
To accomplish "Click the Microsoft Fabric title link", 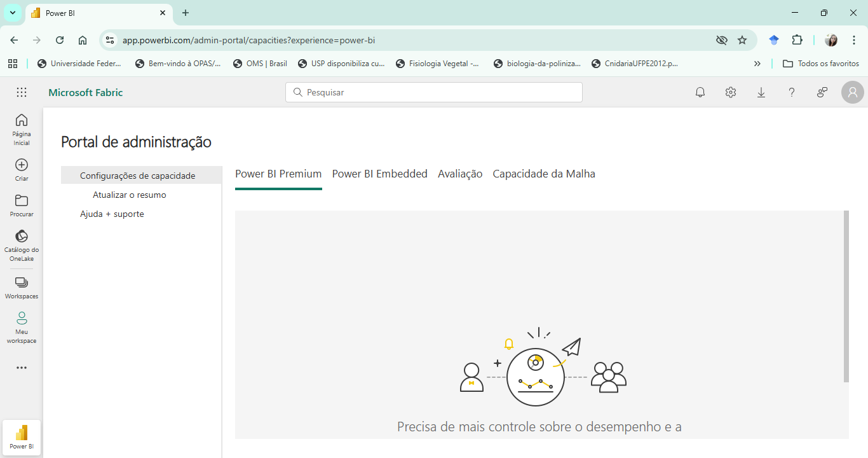I will (x=85, y=92).
